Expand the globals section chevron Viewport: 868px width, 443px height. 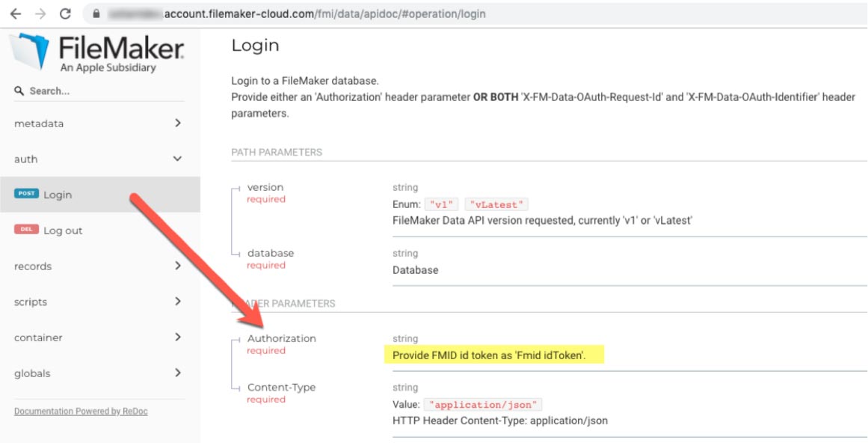point(178,373)
